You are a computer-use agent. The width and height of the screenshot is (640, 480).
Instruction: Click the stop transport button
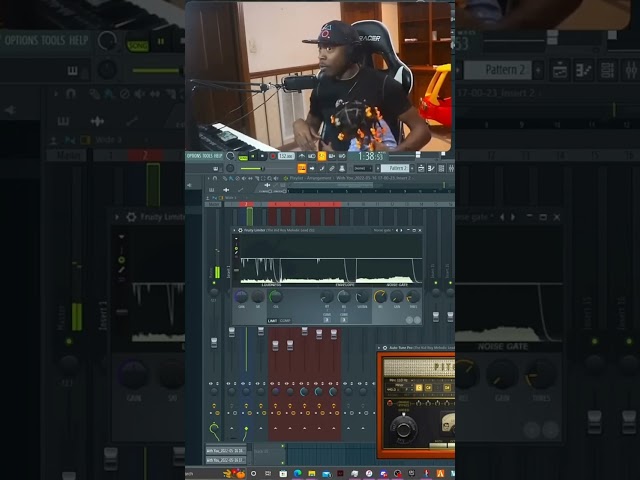tap(262, 156)
